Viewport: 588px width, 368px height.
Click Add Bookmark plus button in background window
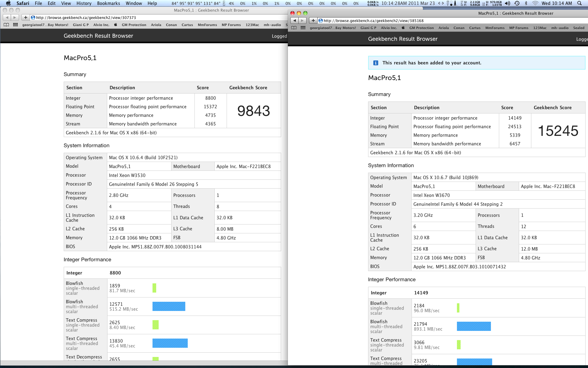[x=25, y=17]
